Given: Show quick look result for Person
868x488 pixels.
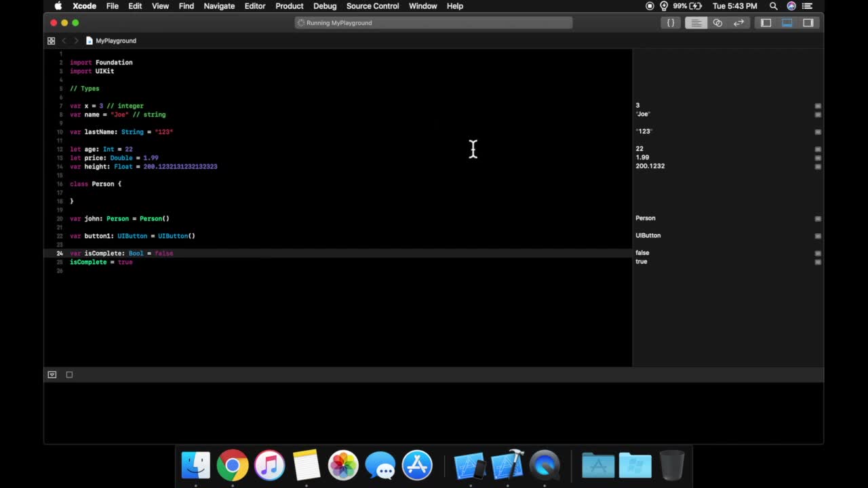Looking at the screenshot, I should 818,218.
